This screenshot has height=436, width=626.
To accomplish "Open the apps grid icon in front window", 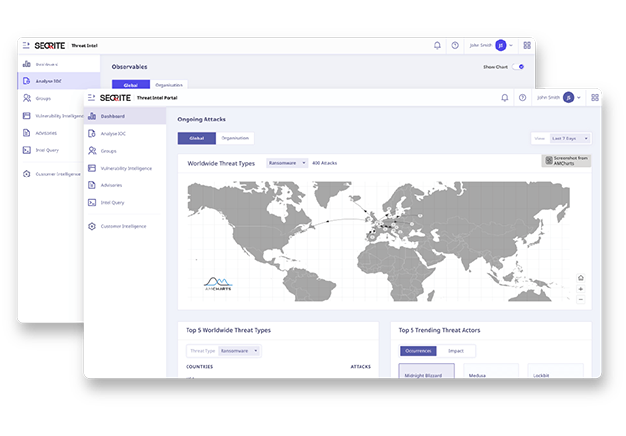I will (x=595, y=98).
